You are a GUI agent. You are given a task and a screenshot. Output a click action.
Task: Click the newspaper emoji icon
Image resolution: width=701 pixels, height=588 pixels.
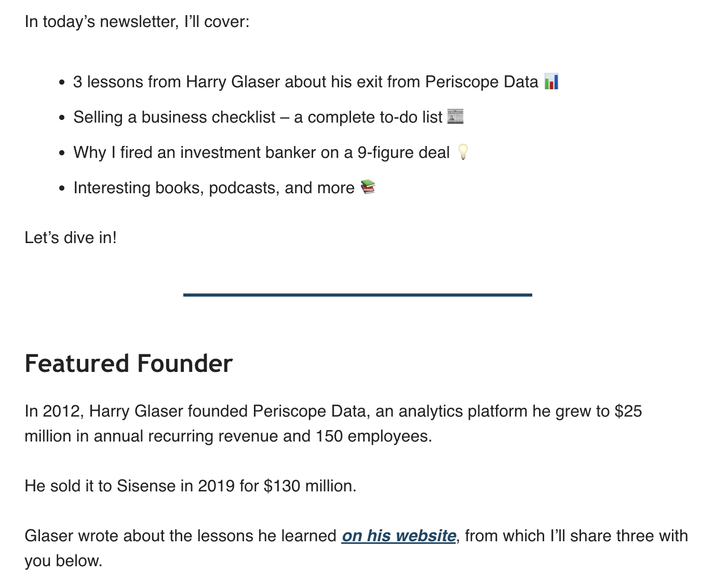pos(455,117)
